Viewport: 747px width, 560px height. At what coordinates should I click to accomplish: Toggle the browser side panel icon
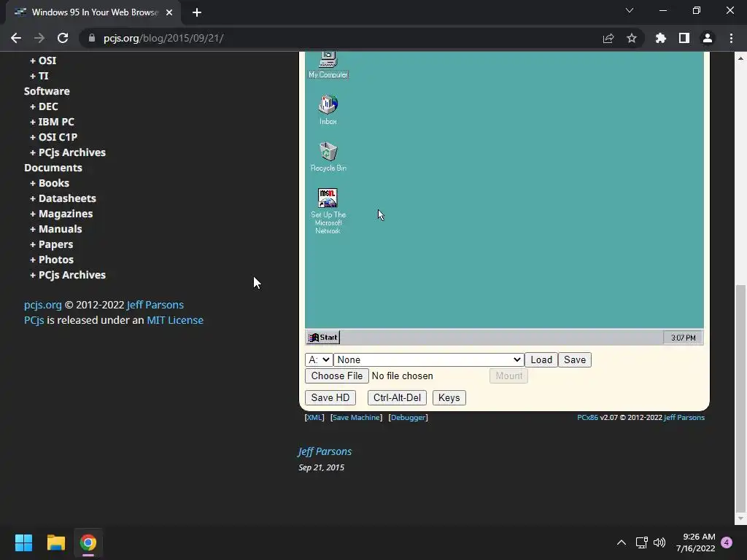click(x=684, y=38)
